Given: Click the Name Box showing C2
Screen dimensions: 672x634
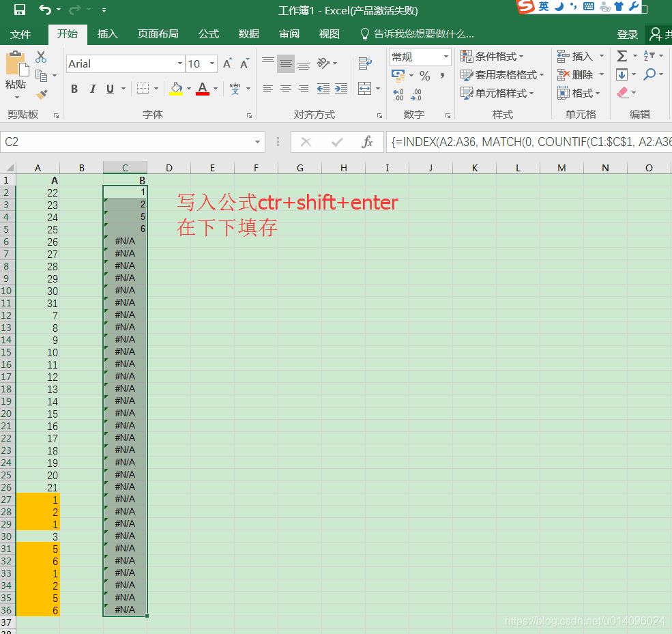Looking at the screenshot, I should [x=133, y=142].
